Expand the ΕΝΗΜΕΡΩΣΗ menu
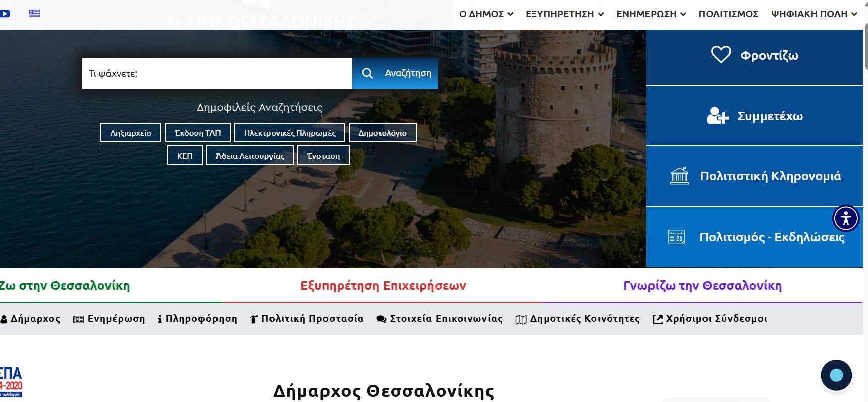The height and width of the screenshot is (402, 868). pos(651,14)
